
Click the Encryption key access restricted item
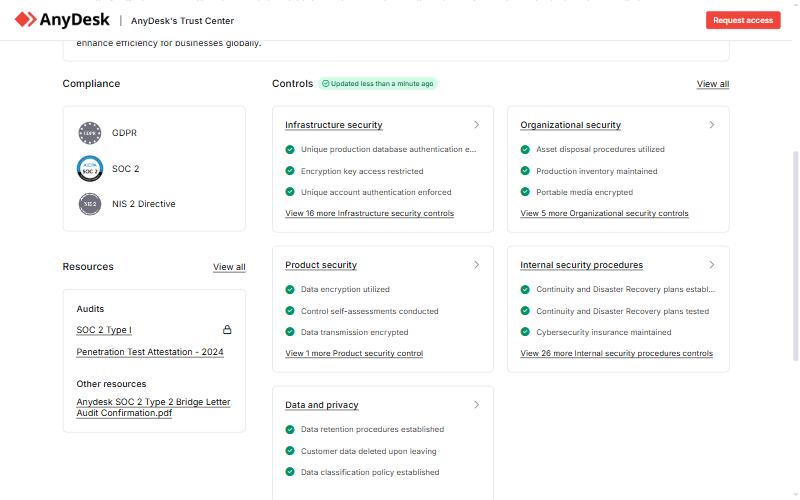pos(362,171)
